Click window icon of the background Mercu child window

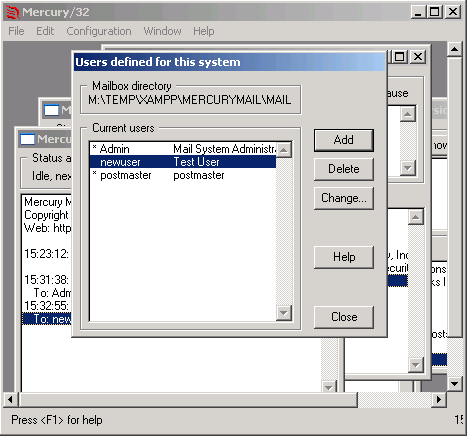(27, 139)
